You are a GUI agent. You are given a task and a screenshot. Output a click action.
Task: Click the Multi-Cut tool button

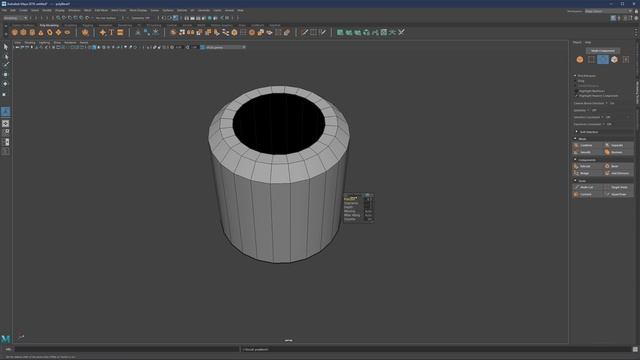tap(588, 187)
